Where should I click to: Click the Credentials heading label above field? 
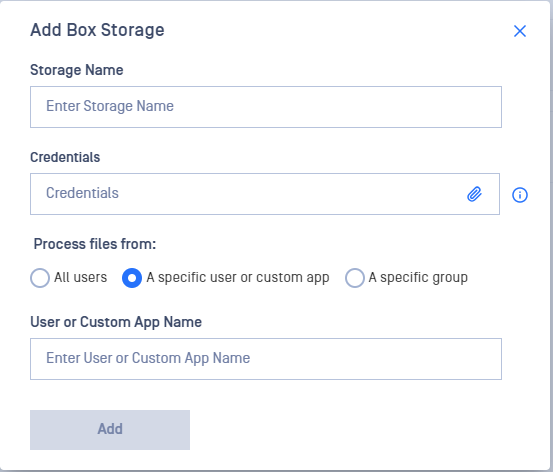point(65,157)
